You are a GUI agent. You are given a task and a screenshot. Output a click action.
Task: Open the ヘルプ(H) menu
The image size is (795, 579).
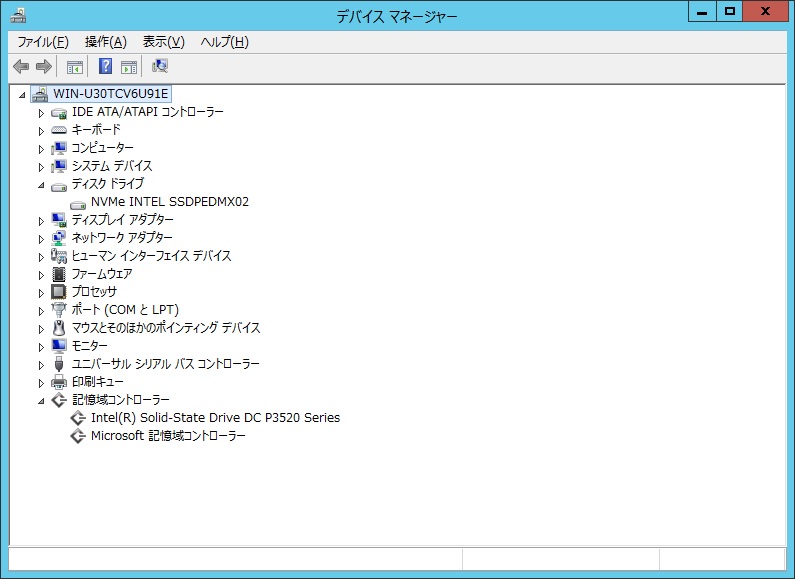click(224, 42)
